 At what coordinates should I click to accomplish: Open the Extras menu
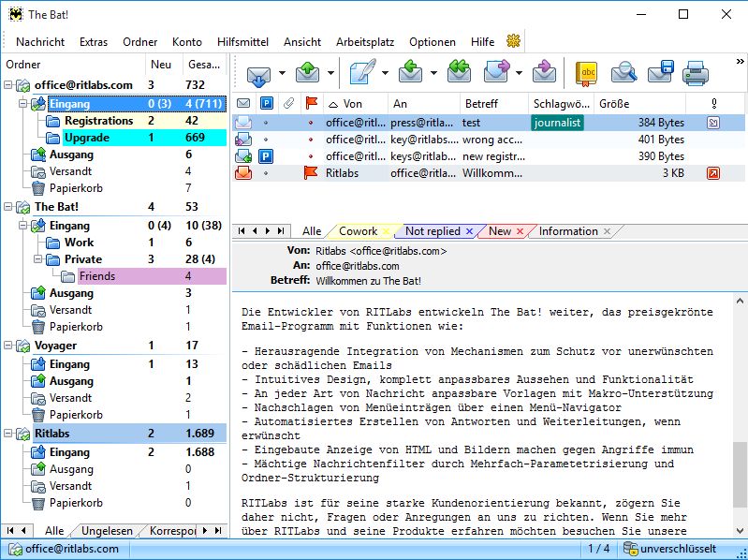point(93,42)
